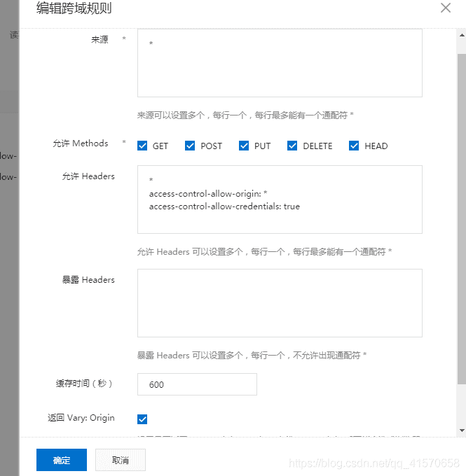Click the 缓存时间（秒） label
This screenshot has width=466, height=476.
pos(84,384)
